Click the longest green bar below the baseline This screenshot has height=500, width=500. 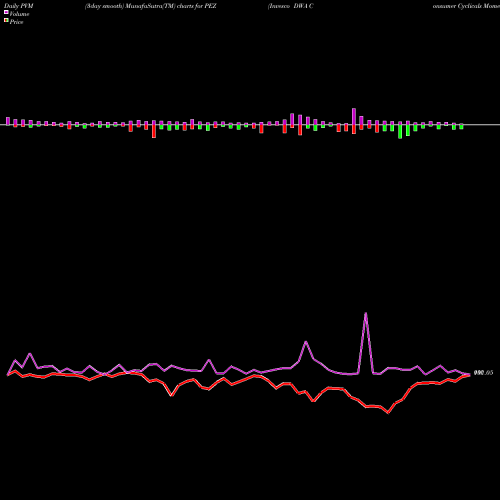tap(400, 132)
